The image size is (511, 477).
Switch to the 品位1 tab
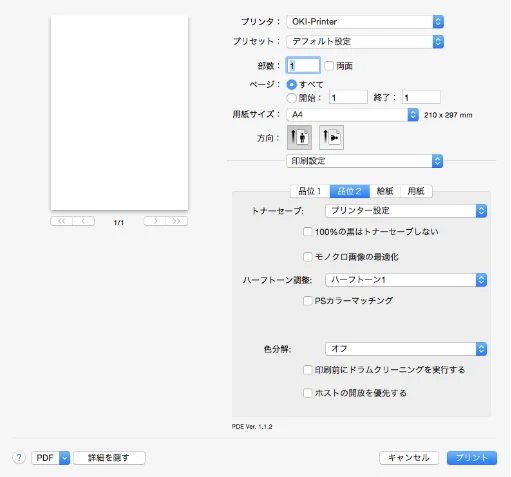[310, 191]
